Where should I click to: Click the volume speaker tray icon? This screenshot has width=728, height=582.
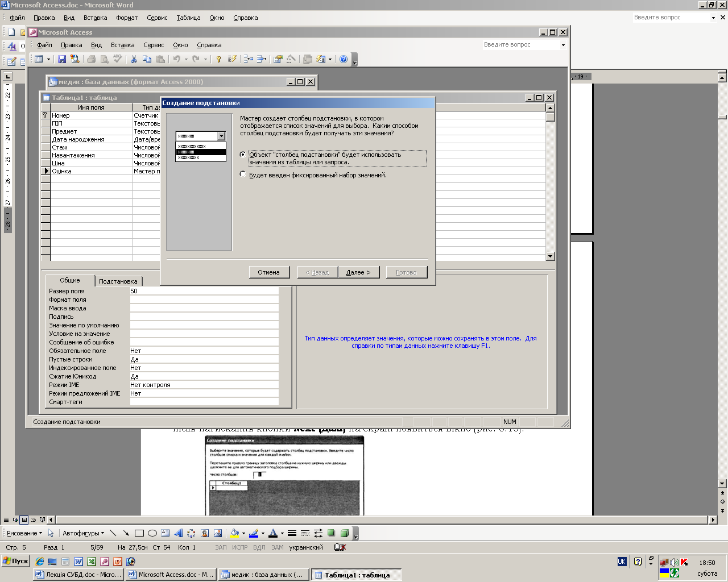(674, 562)
